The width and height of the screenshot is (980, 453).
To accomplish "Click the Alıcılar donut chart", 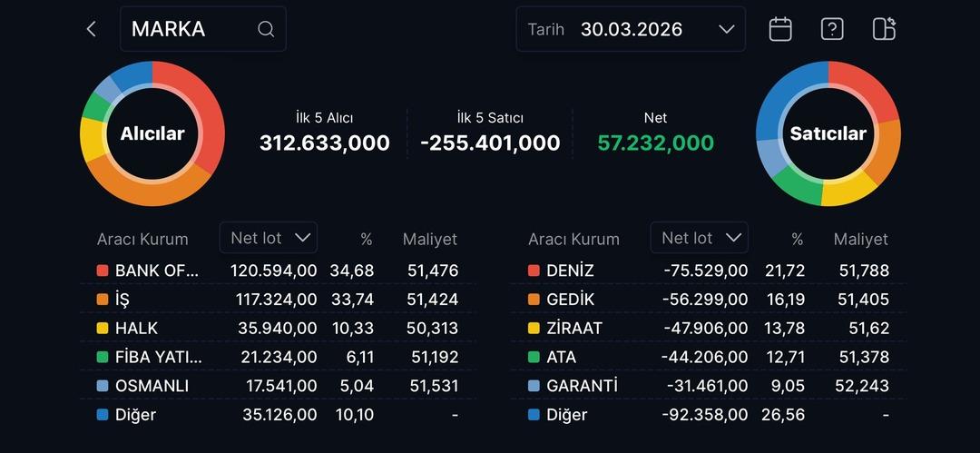I will [x=152, y=133].
